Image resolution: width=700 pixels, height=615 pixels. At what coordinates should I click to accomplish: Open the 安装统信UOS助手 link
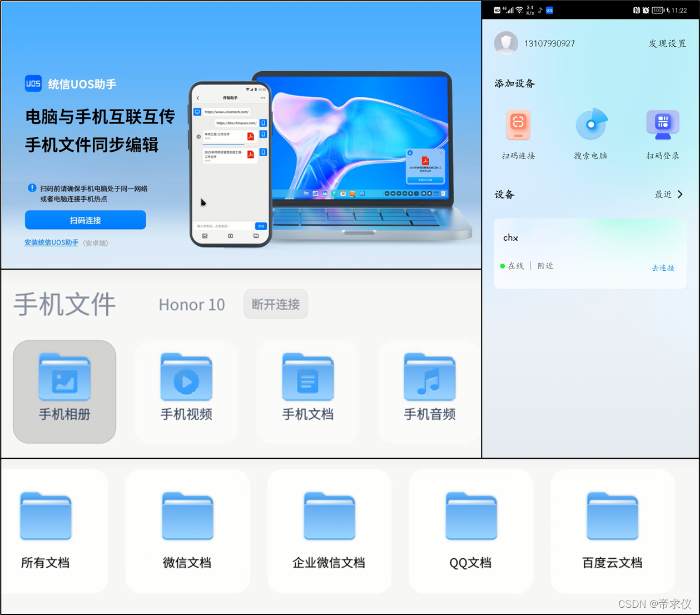point(51,242)
